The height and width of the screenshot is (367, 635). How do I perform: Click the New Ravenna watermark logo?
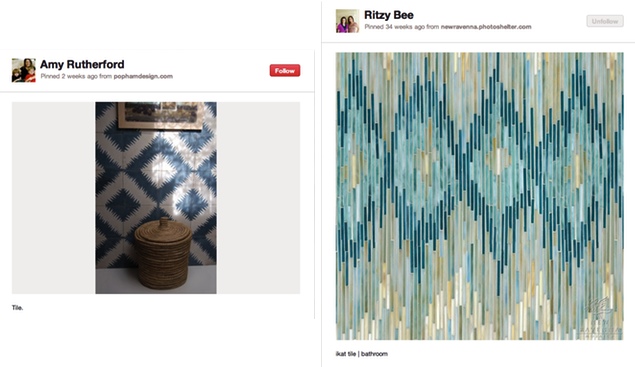point(601,318)
